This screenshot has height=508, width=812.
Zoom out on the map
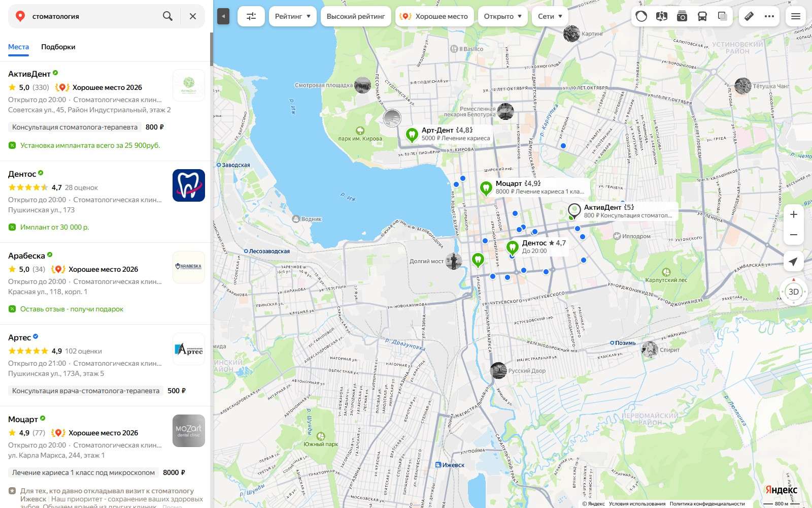pyautogui.click(x=794, y=235)
